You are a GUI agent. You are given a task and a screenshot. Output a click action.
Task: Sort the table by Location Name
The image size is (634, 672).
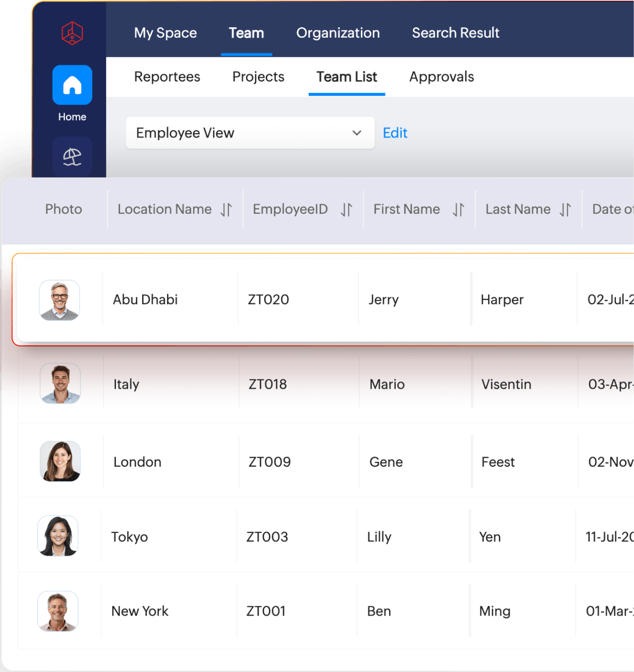(x=226, y=209)
